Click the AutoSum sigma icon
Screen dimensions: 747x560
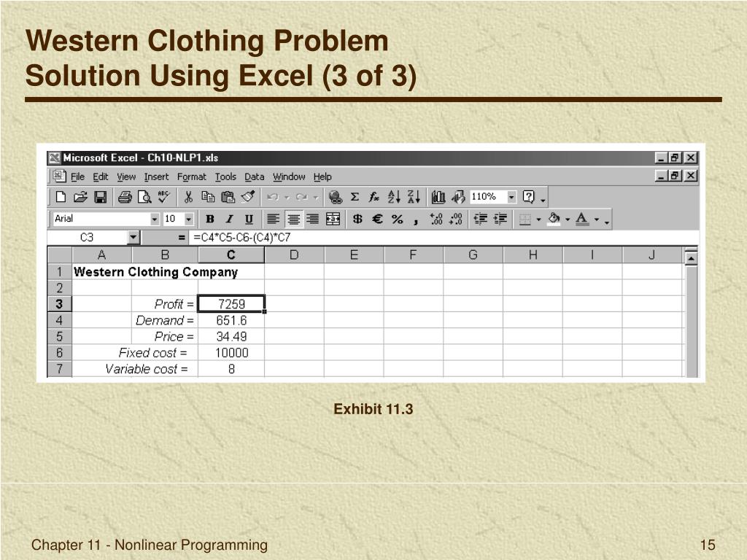[x=355, y=197]
